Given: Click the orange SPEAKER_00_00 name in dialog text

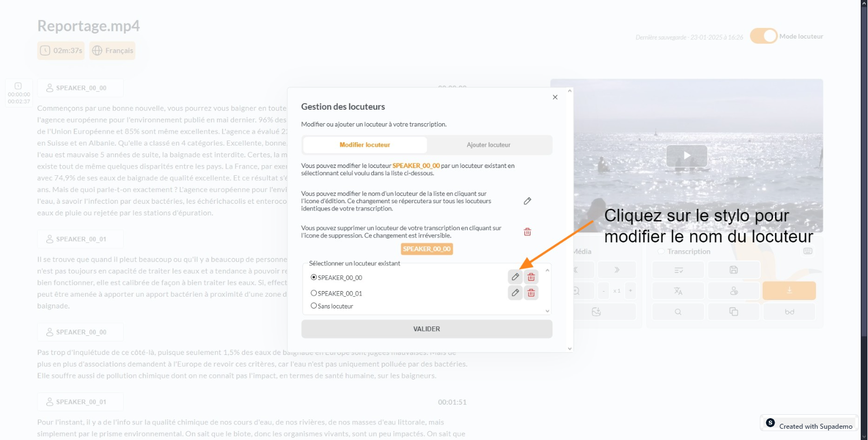Looking at the screenshot, I should pyautogui.click(x=416, y=166).
